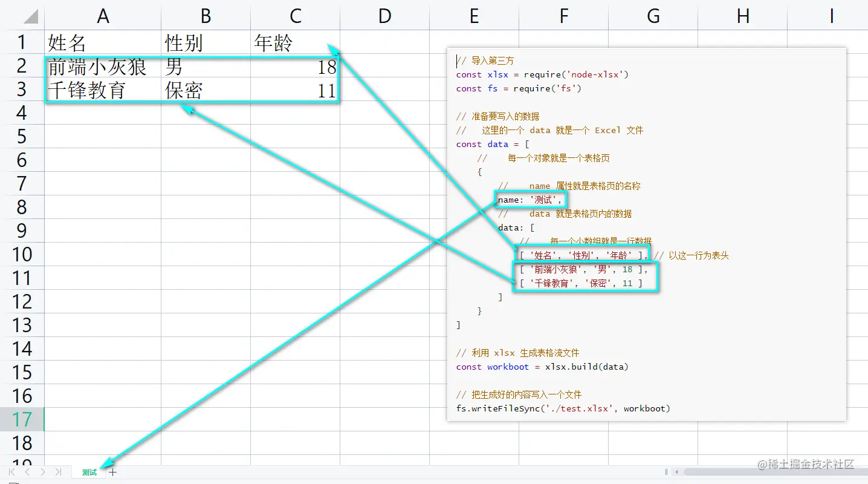Image resolution: width=868 pixels, height=484 pixels.
Task: Add a new sheet with plus icon
Action: point(112,472)
